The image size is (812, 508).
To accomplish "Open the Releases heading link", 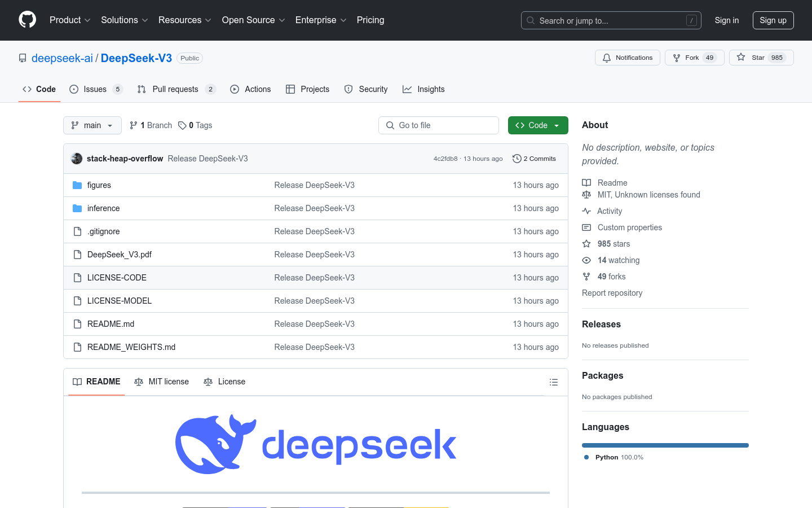I will 601,324.
